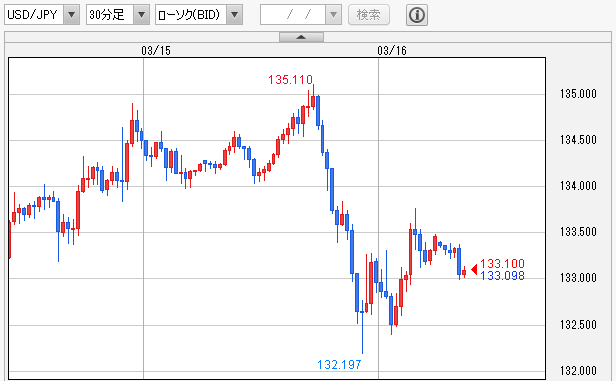Open the 30分足 timeframe dropdown
The height and width of the screenshot is (381, 616).
click(x=141, y=15)
